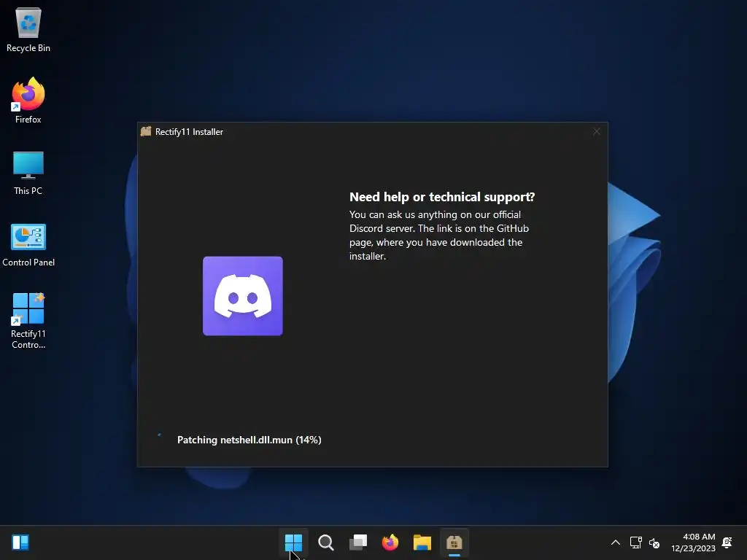Open the clock showing 4:08 AM

[x=693, y=542]
